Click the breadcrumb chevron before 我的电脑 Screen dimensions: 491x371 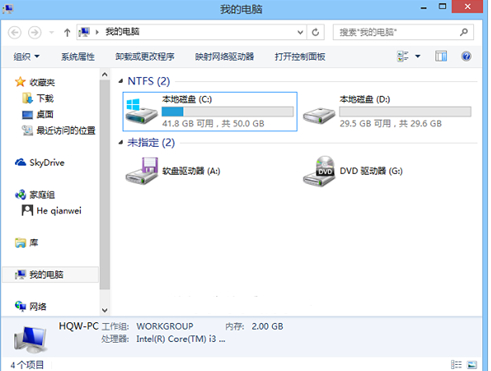click(x=97, y=32)
